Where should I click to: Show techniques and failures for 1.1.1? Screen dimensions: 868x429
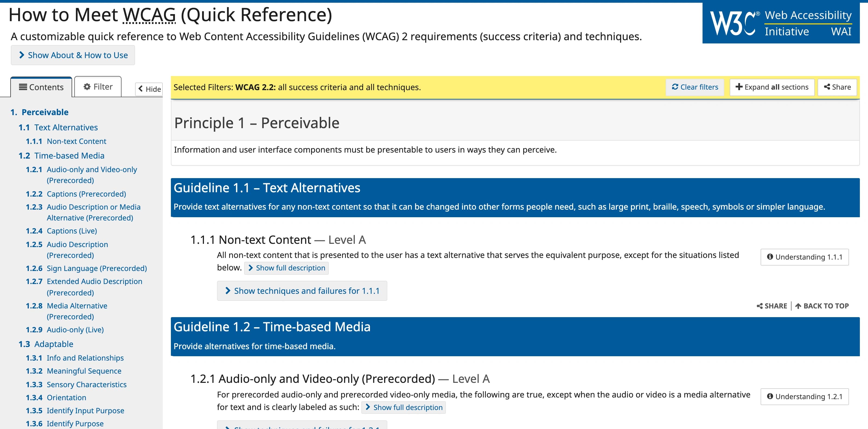click(302, 291)
